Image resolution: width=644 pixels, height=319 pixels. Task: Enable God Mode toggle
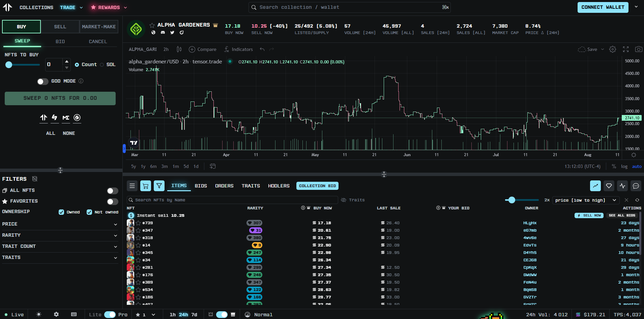pos(42,81)
